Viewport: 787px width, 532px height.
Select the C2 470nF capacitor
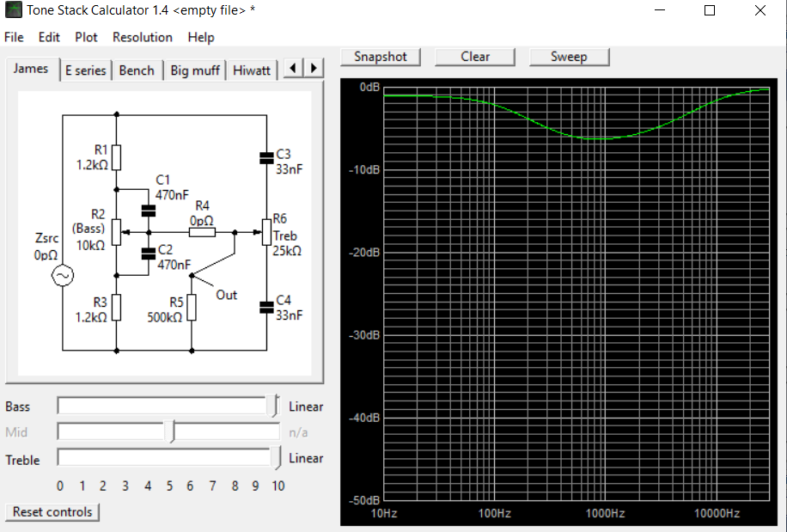pyautogui.click(x=149, y=254)
